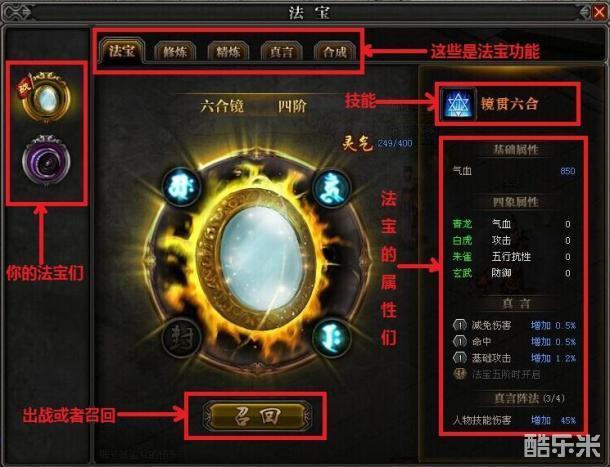
Task: Click the 镜贯六合 skill icon
Action: coord(459,104)
